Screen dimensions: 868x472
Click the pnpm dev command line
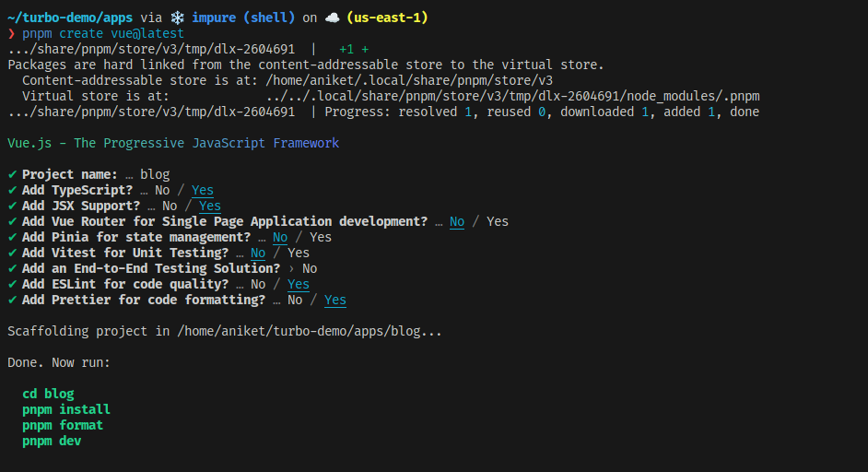coord(52,441)
